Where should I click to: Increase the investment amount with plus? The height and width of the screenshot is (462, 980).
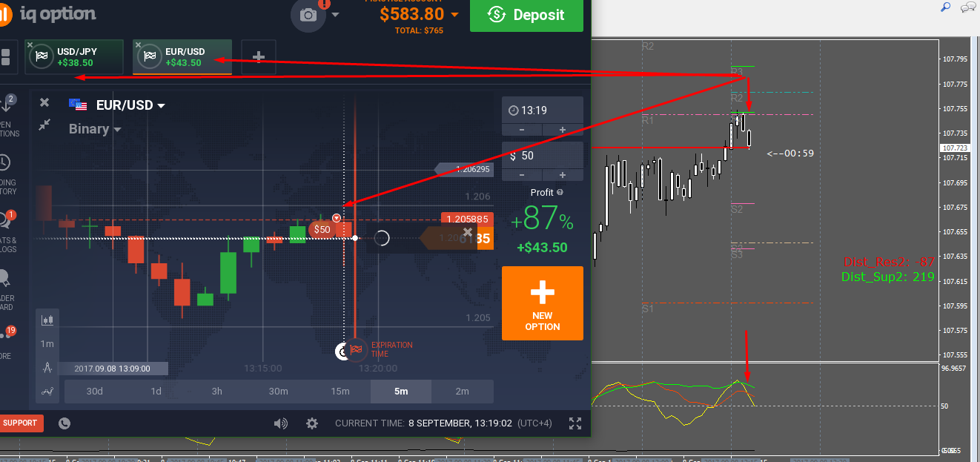click(563, 175)
